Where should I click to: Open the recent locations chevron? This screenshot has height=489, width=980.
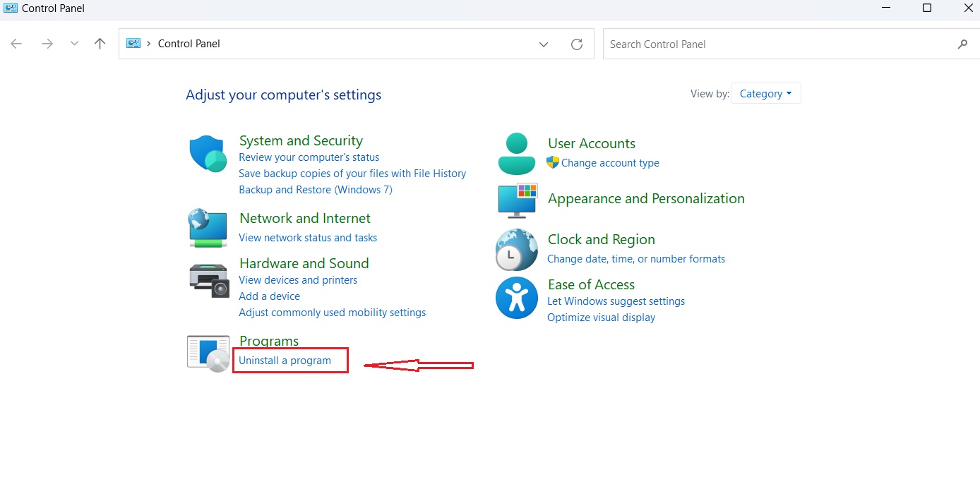click(74, 44)
